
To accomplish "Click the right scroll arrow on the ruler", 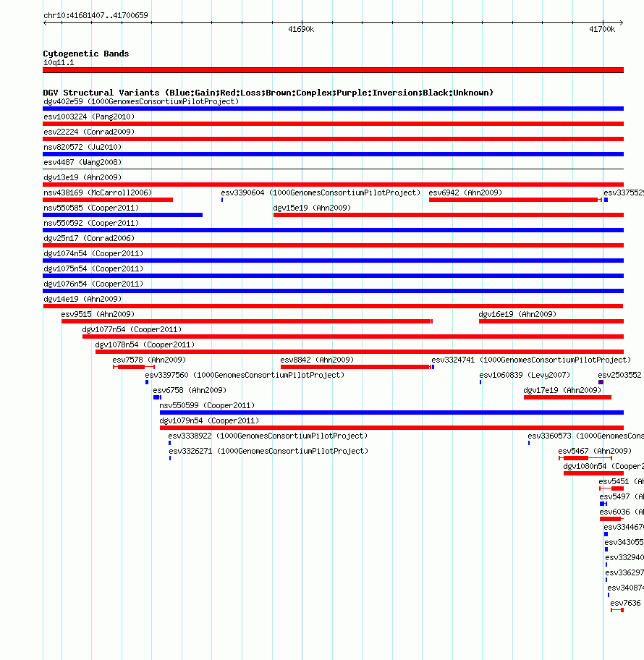I will pos(622,22).
